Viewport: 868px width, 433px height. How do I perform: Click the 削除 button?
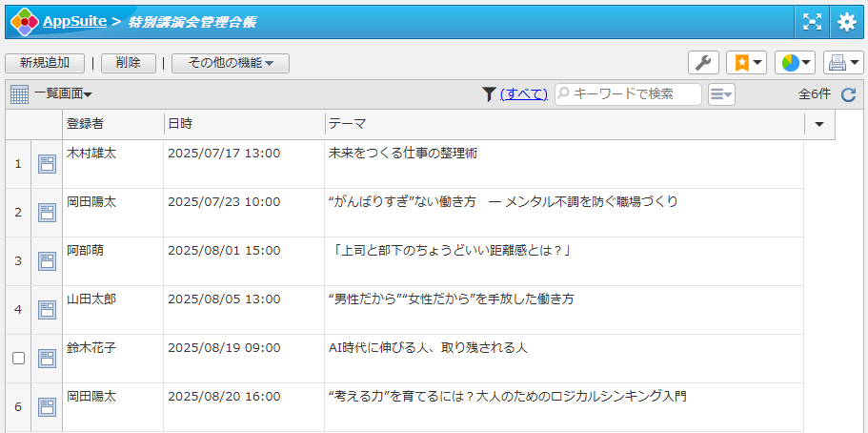click(x=129, y=63)
